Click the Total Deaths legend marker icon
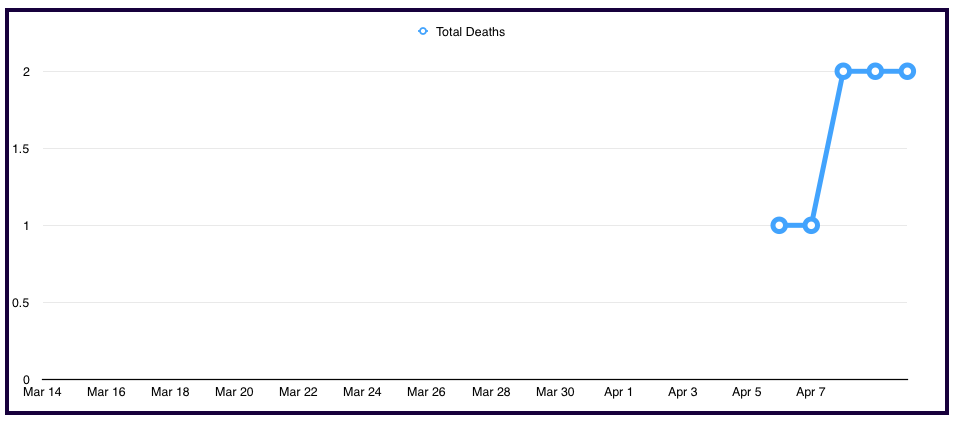This screenshot has width=964, height=433. [423, 32]
